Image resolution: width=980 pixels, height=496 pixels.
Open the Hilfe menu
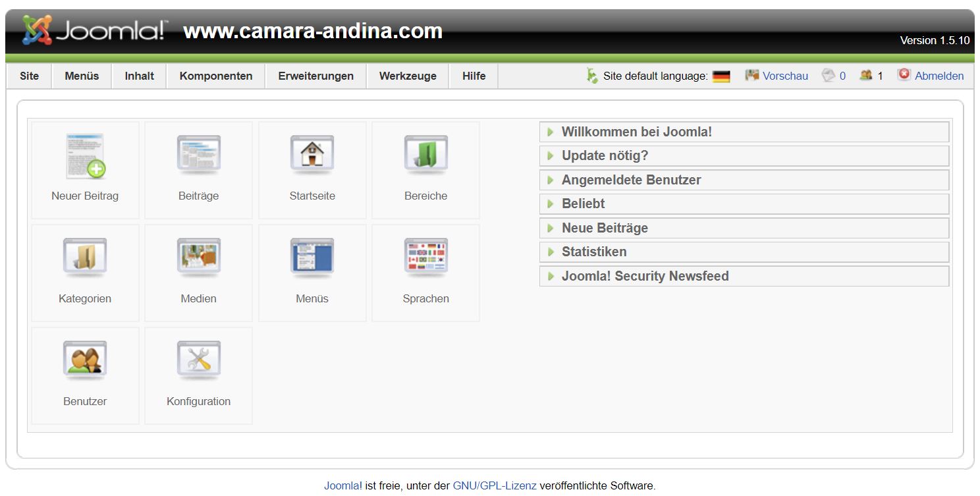(474, 76)
